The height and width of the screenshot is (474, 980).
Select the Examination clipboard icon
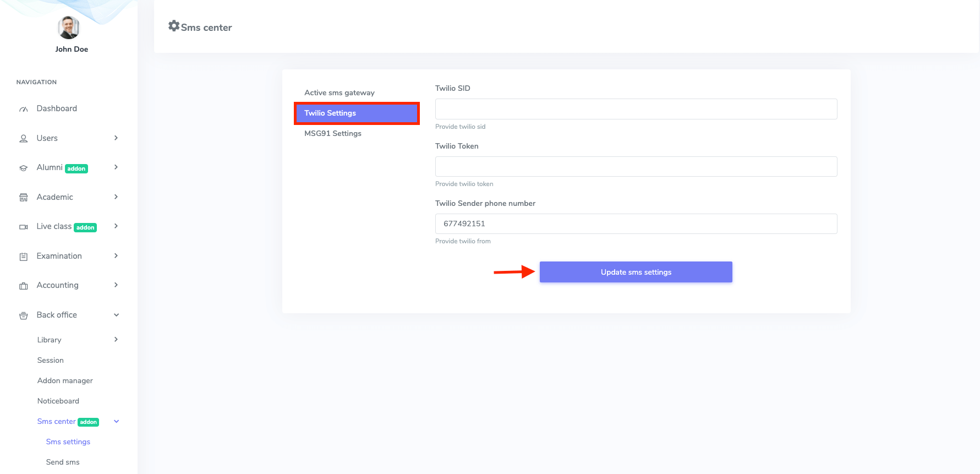[x=23, y=255]
